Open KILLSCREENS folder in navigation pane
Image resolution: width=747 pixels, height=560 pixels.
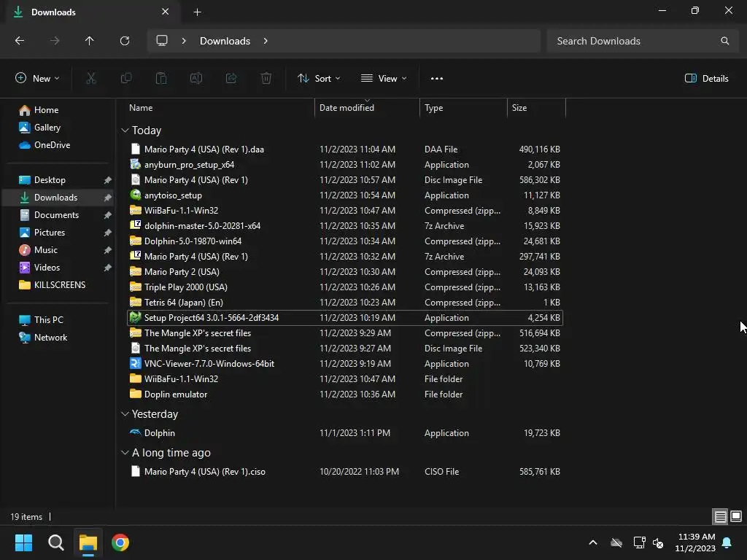point(60,285)
